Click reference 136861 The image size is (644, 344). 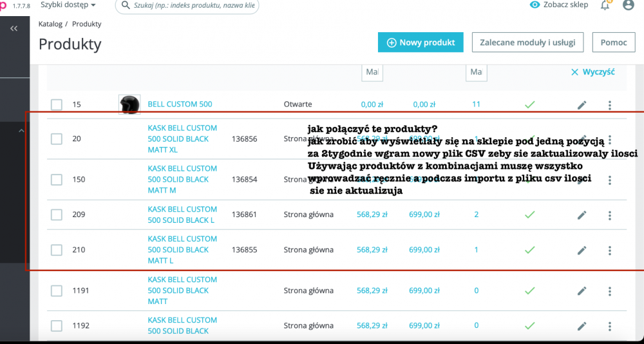coord(244,215)
